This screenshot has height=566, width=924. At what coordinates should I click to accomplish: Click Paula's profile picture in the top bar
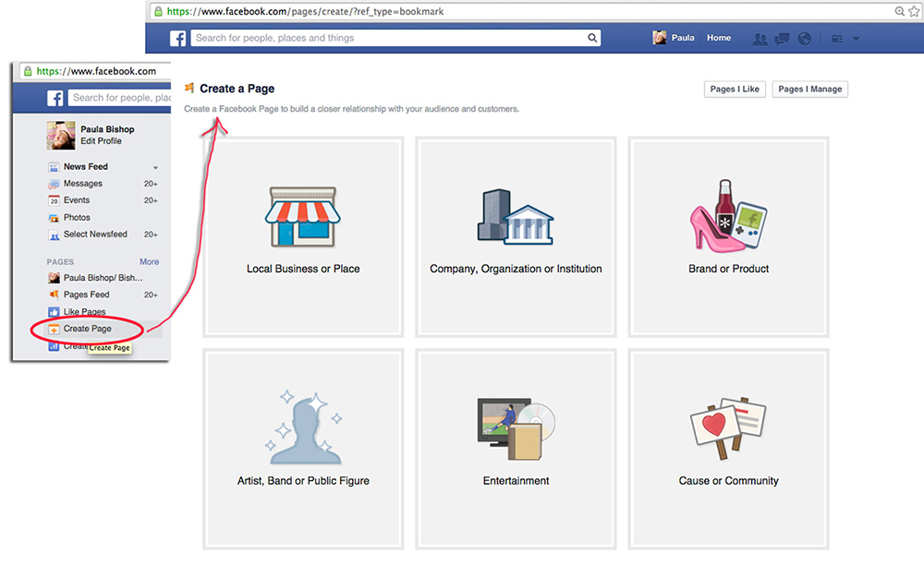(x=660, y=38)
